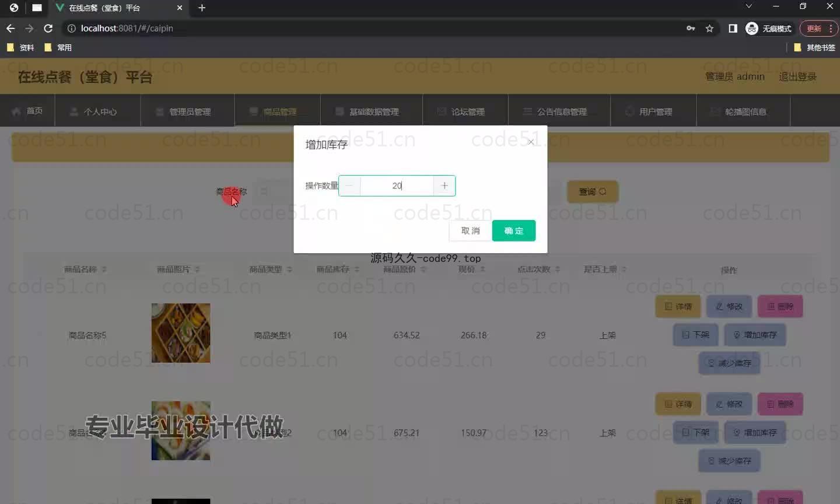Viewport: 840px width, 504px height.
Task: Open 商品名称5 food thumbnail
Action: pyautogui.click(x=181, y=333)
